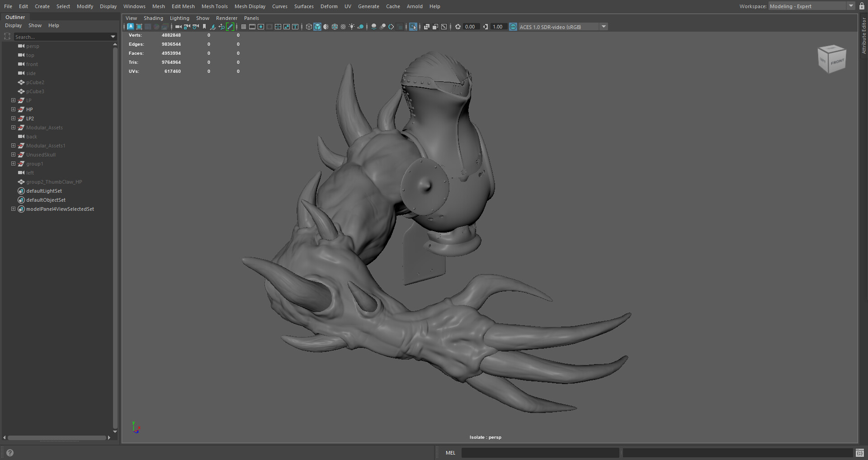
Task: Click the wireframe cube shading icon
Action: [309, 27]
